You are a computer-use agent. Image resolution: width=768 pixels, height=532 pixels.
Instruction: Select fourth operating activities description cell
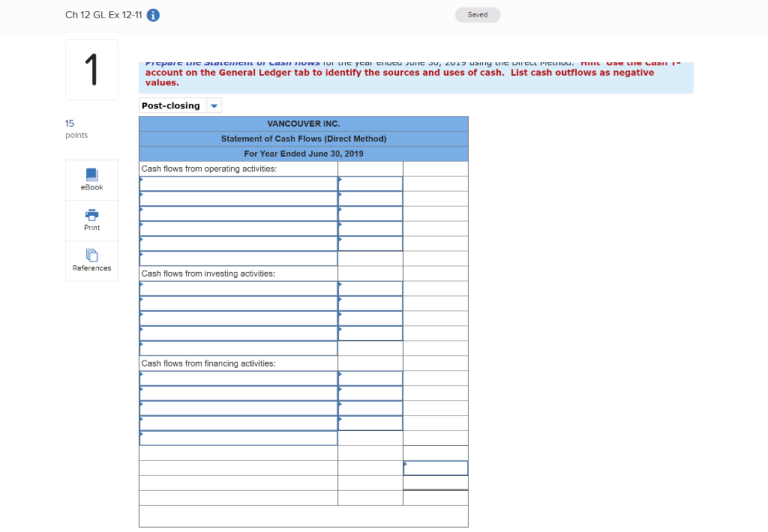coord(238,229)
